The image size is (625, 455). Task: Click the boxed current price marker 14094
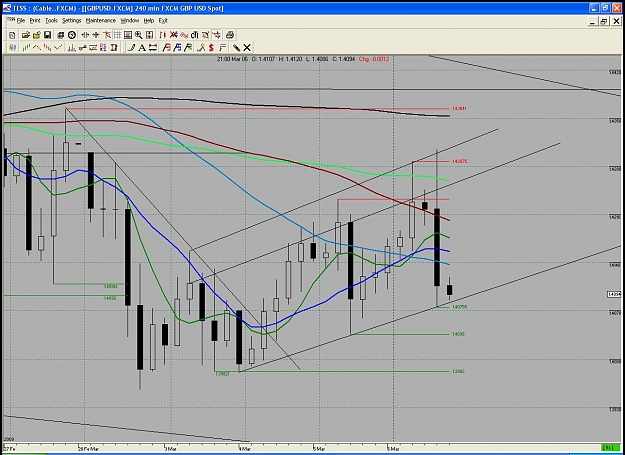tap(614, 294)
